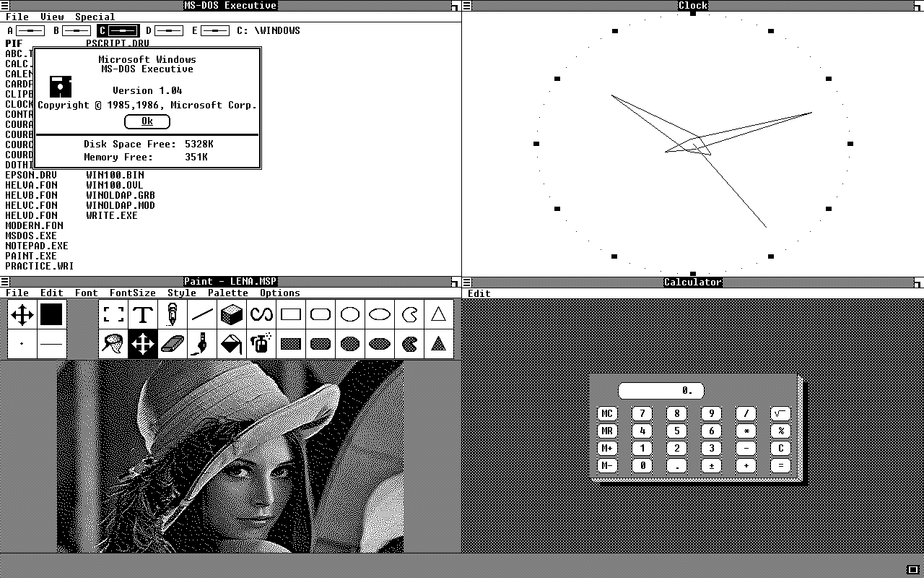Select the Filled Freehand Shape tool
Viewport: 924px width, 578px height.
(409, 344)
